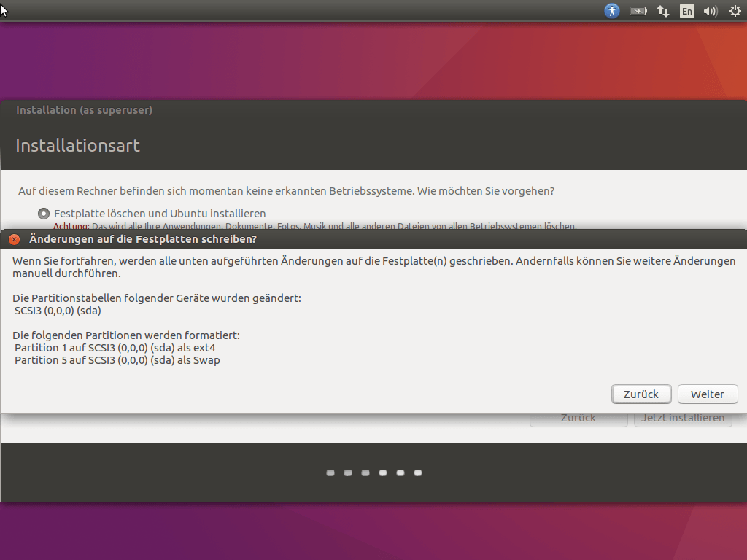Viewport: 747px width, 560px height.
Task: Click 'Partition 1 auf SCSI3 (0,0,0) (sda) als ext4'
Action: pos(115,348)
